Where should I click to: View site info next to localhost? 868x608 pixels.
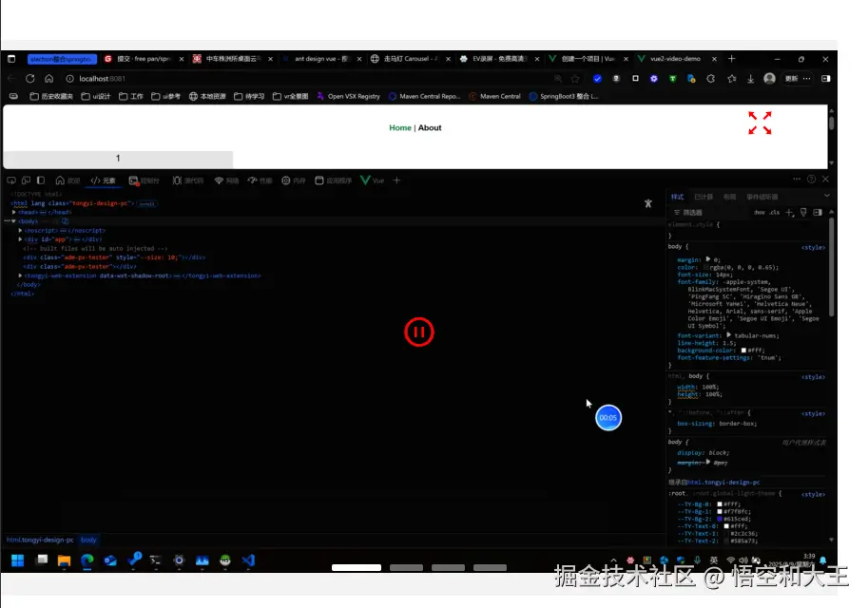[69, 79]
